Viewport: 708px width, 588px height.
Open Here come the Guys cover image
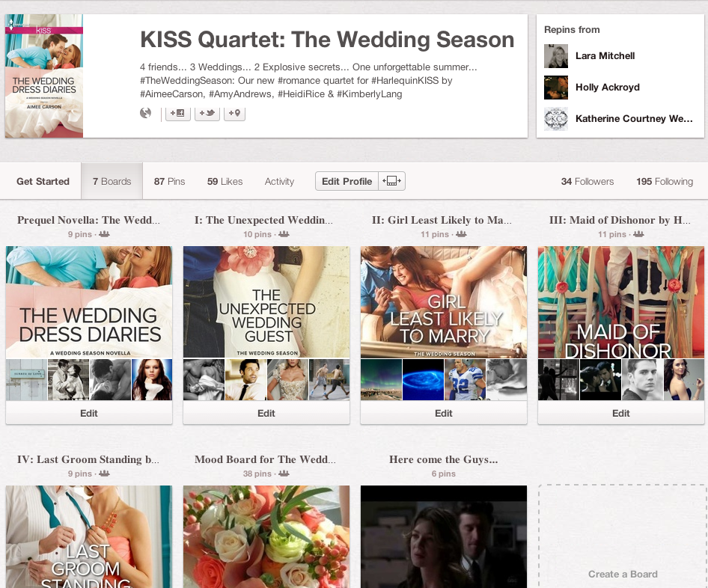coord(444,536)
